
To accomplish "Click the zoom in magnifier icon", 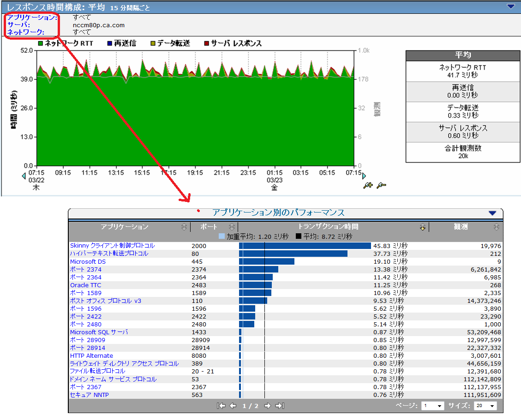I will (x=368, y=186).
